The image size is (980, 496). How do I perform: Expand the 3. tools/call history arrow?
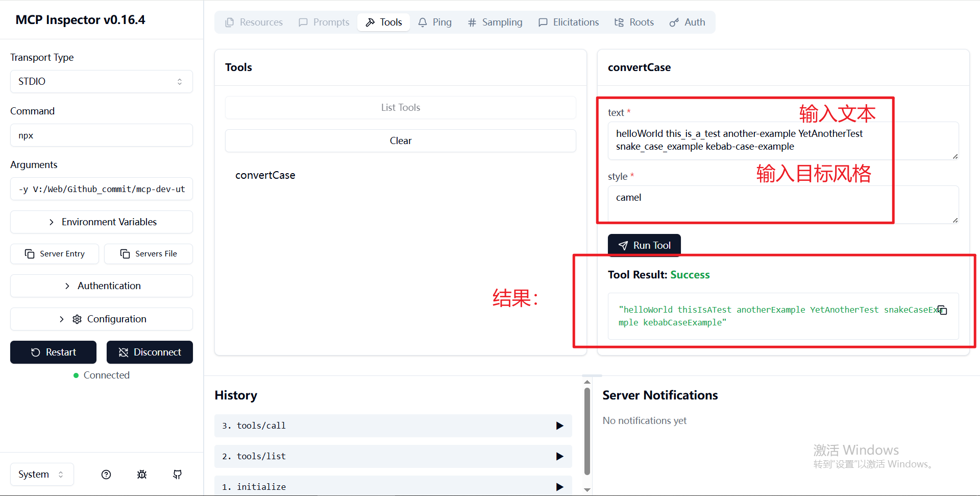[559, 426]
